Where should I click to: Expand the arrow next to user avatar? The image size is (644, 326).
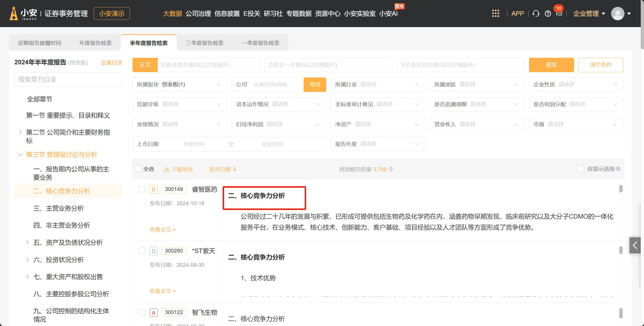[x=629, y=14]
